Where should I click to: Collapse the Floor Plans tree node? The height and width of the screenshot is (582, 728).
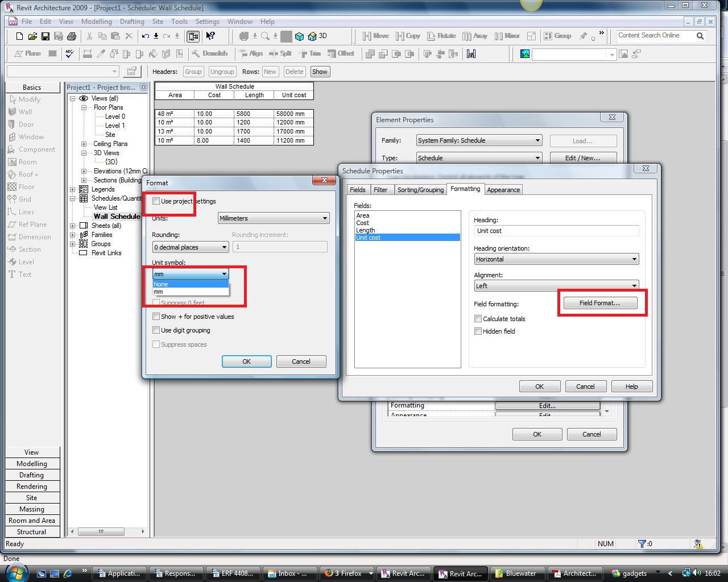tap(84, 107)
